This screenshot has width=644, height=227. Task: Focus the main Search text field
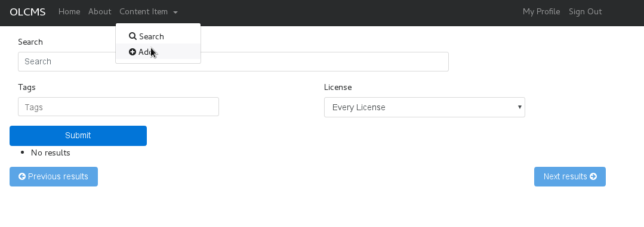[233, 61]
